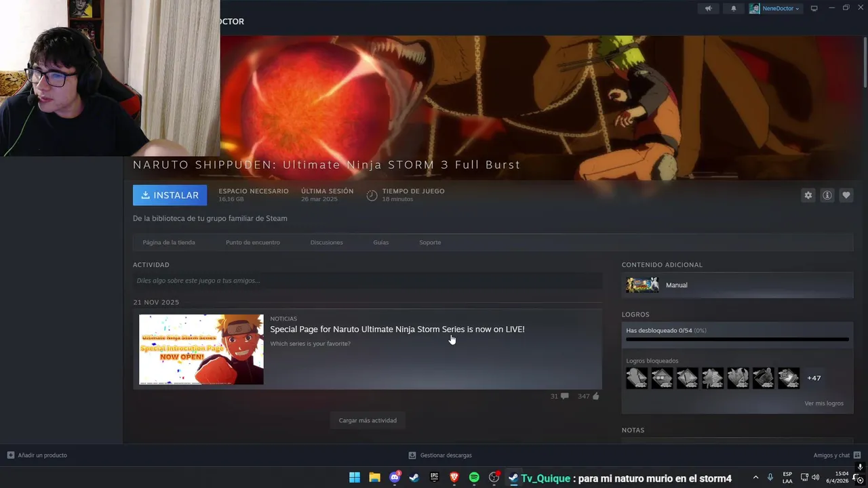Show game information icon
This screenshot has width=868, height=488.
[x=827, y=195]
